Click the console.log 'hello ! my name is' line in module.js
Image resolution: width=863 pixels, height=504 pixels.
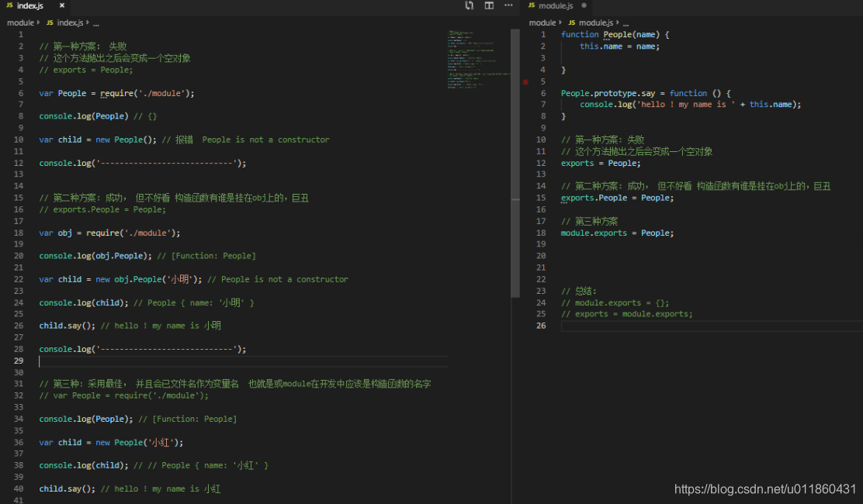click(690, 105)
